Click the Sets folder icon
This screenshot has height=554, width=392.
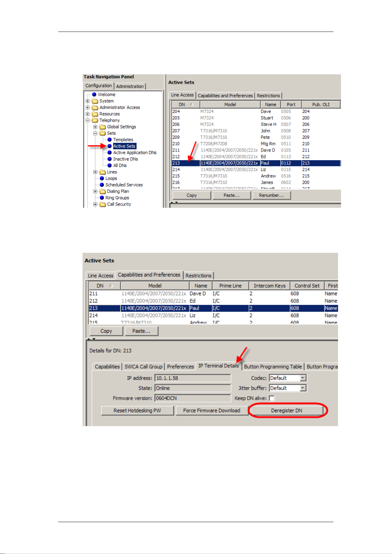(x=103, y=133)
